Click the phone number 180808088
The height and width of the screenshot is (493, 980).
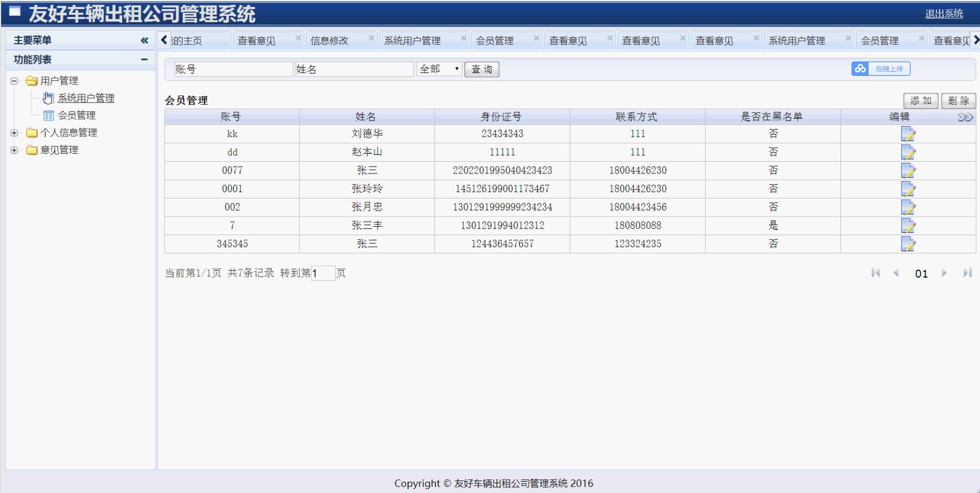pyautogui.click(x=638, y=226)
